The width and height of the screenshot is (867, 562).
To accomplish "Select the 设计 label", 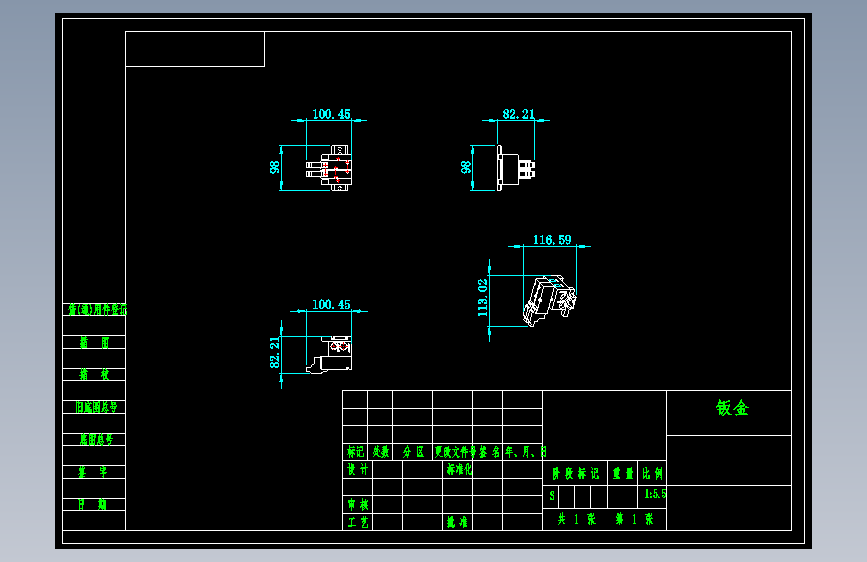I will point(357,470).
